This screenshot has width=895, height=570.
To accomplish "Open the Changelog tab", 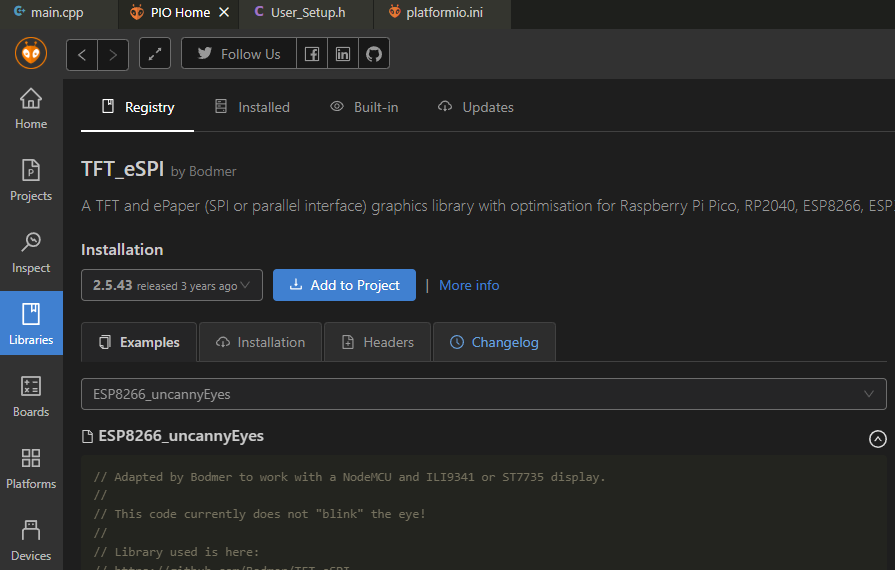I will click(494, 342).
